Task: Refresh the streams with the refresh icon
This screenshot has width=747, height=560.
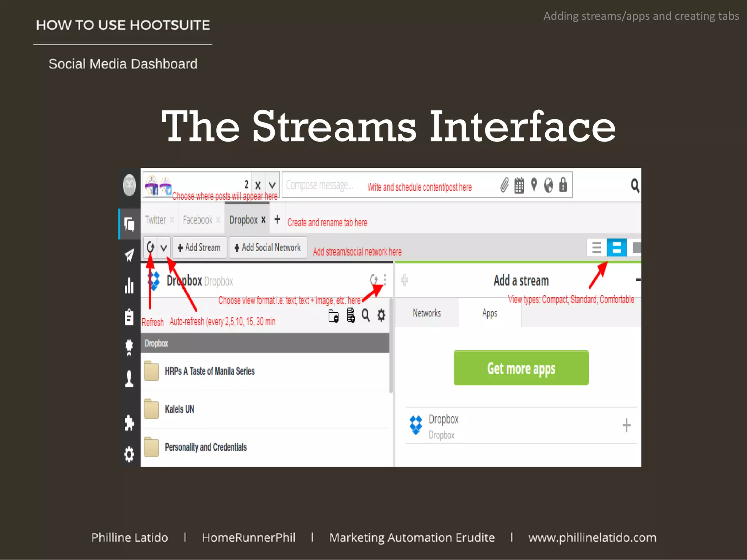Action: tap(150, 248)
